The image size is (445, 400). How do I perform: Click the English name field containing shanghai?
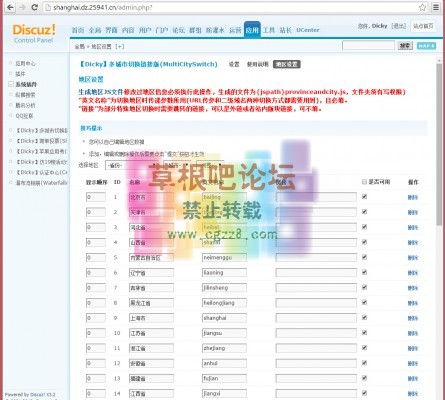(x=224, y=318)
